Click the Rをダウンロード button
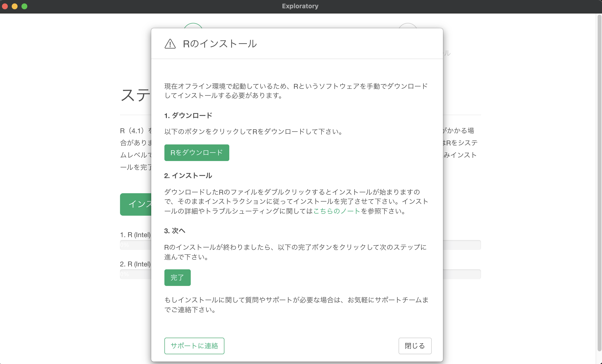The height and width of the screenshot is (364, 602). coord(197,153)
